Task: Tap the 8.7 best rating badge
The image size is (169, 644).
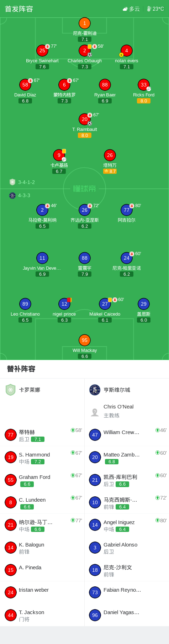Action: pos(110,171)
